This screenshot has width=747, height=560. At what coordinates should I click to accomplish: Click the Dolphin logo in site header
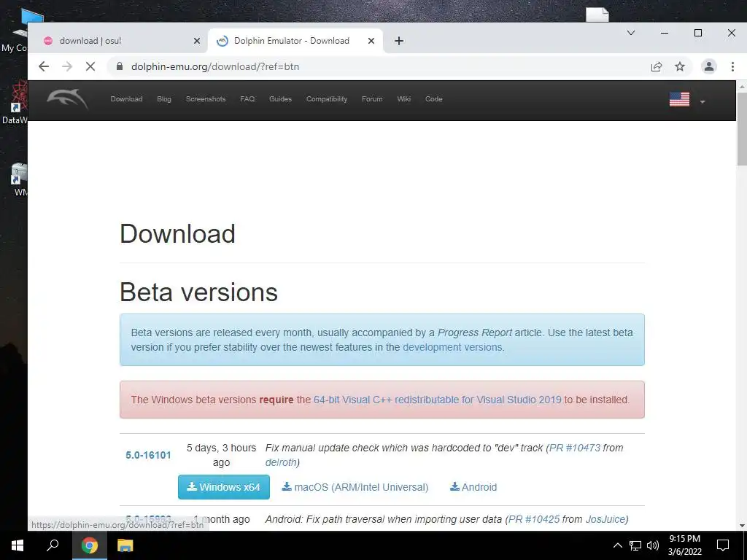coord(67,99)
